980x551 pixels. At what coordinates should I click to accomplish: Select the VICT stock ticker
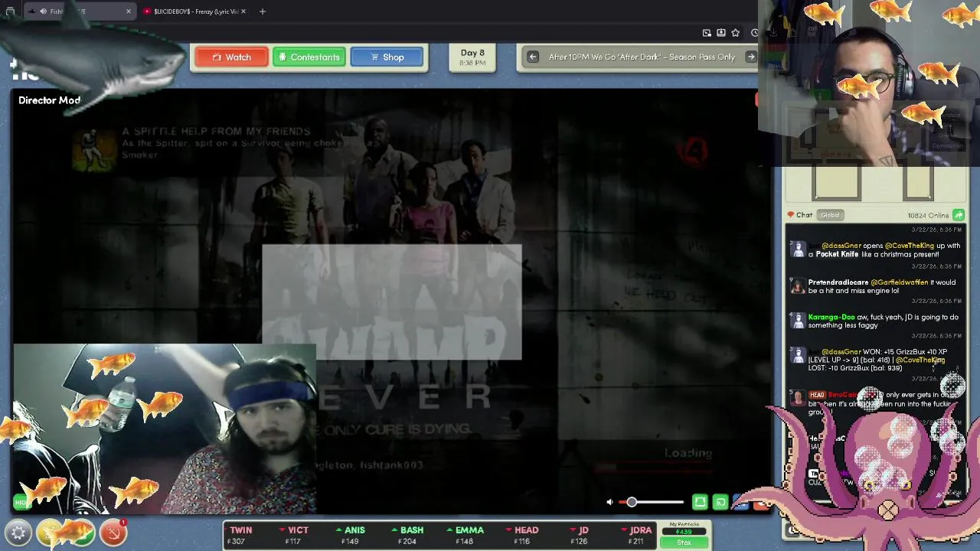(x=294, y=535)
